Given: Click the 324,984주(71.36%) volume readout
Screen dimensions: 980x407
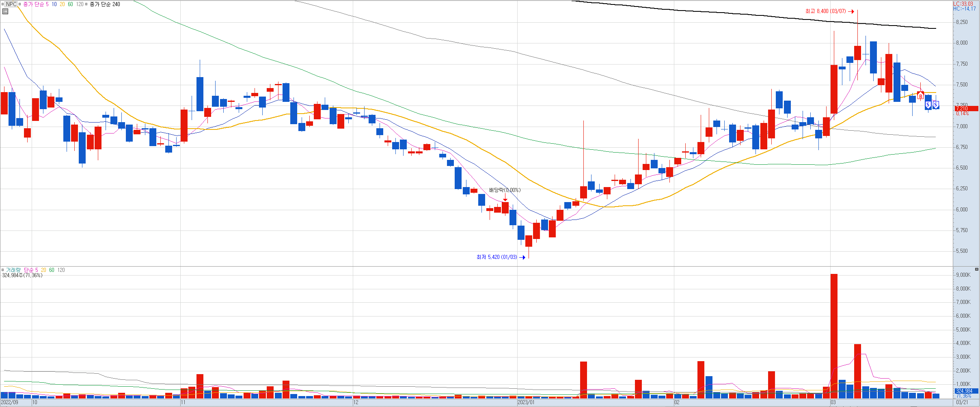Looking at the screenshot, I should [x=22, y=276].
